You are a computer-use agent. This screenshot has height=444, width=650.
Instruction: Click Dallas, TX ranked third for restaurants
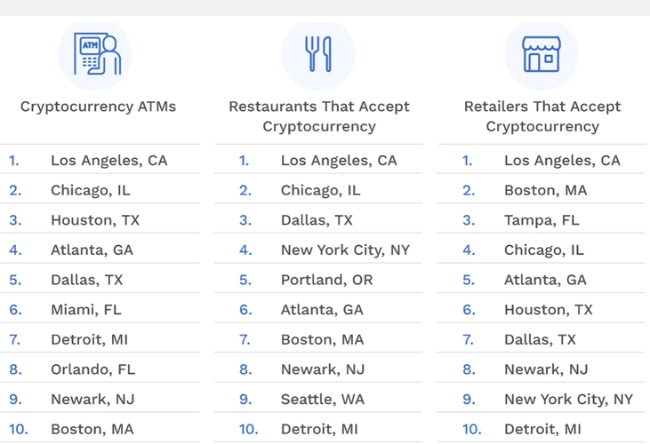(317, 220)
